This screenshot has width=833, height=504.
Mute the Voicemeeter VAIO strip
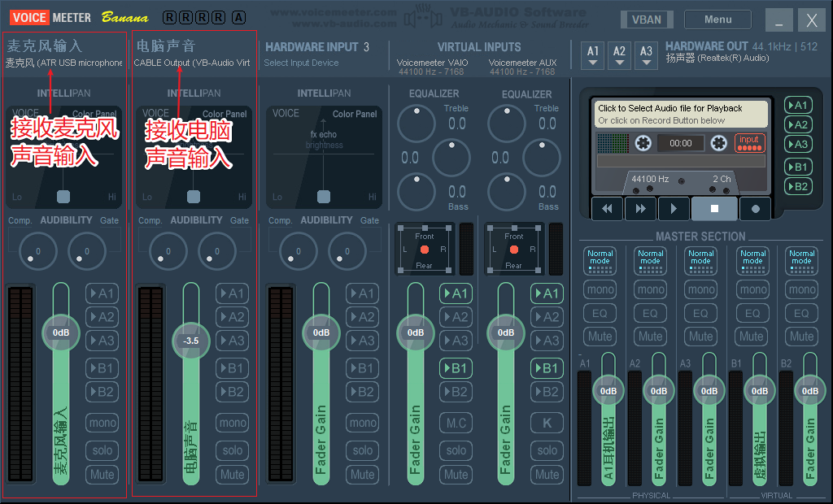coord(456,474)
